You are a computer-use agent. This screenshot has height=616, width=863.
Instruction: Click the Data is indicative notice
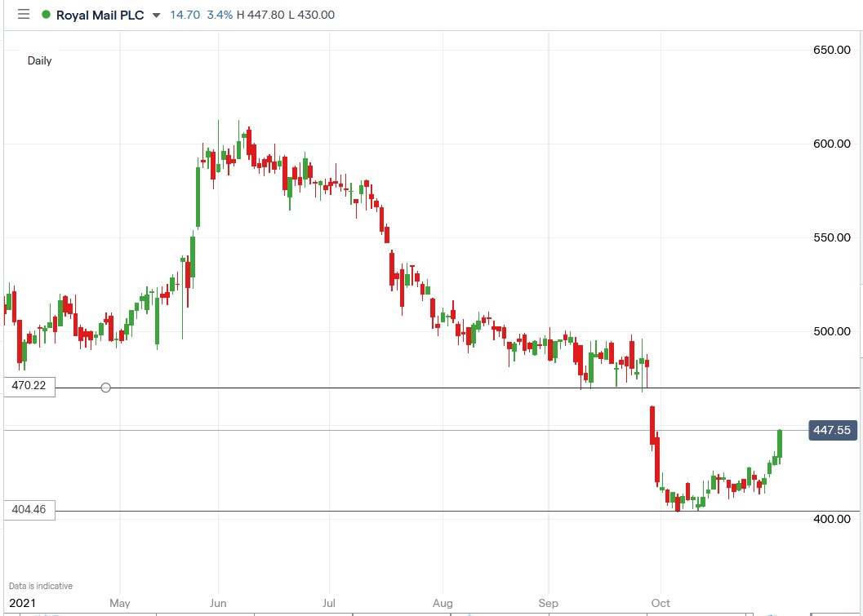pyautogui.click(x=40, y=585)
